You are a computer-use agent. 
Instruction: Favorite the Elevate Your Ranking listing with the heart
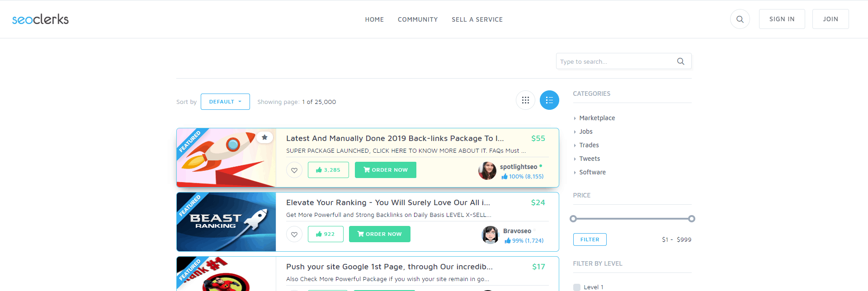pos(294,234)
